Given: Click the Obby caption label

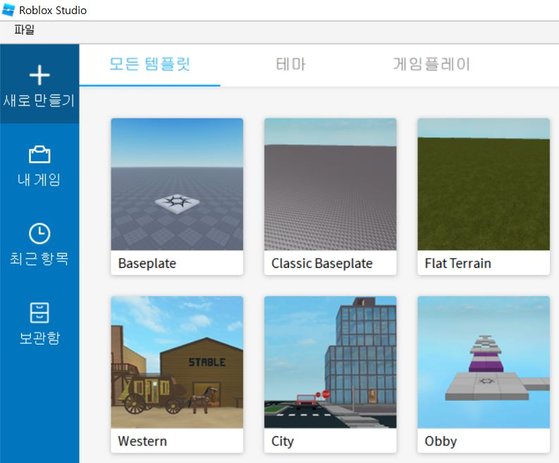Looking at the screenshot, I should coord(441,441).
